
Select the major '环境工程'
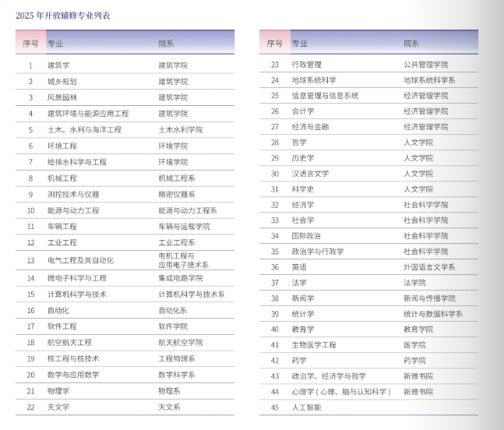[x=62, y=146]
